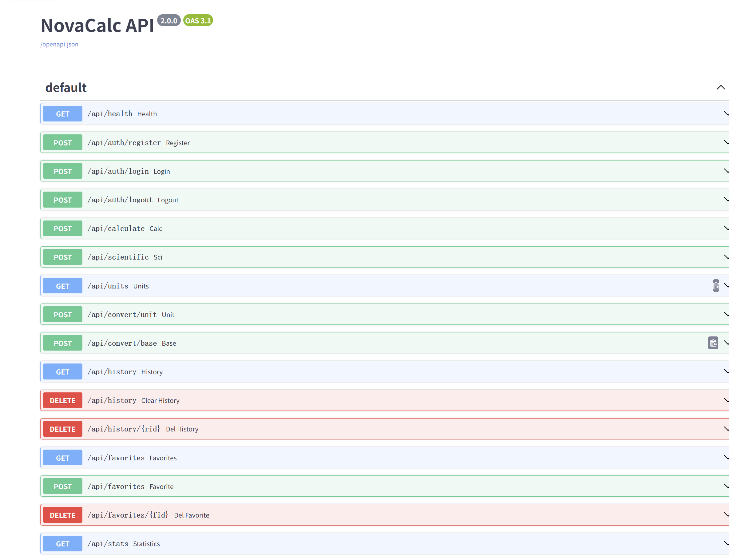Image resolution: width=729 pixels, height=560 pixels.
Task: Click POST button for /api/convert/base
Action: (x=63, y=343)
